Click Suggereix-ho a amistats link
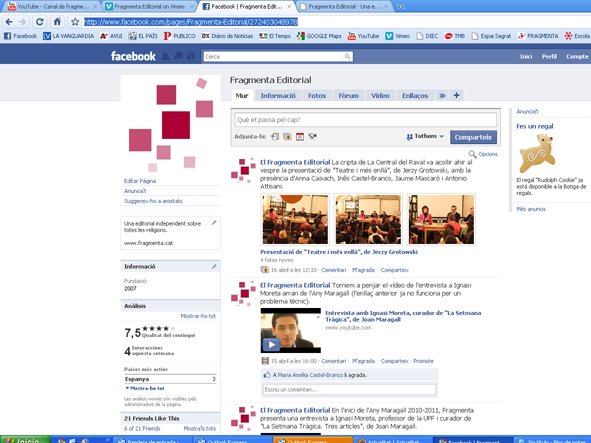The height and width of the screenshot is (443, 591). pyautogui.click(x=153, y=201)
